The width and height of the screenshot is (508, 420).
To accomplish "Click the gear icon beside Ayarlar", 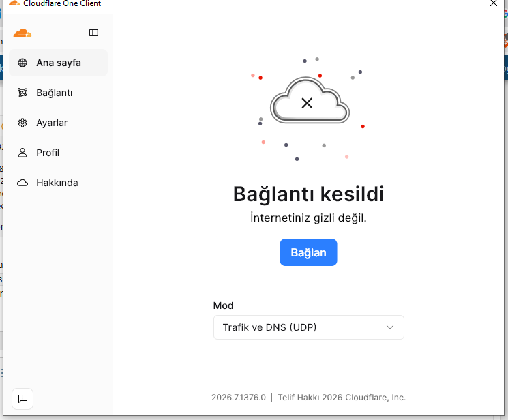I will coord(23,123).
